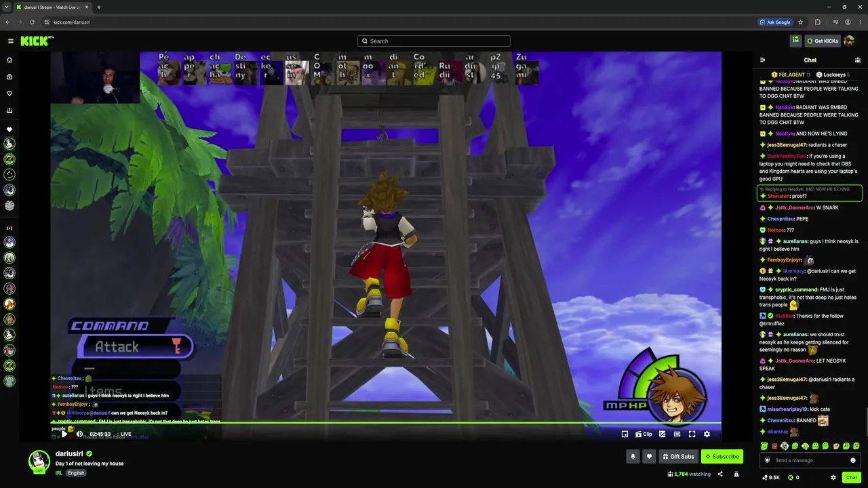The height and width of the screenshot is (488, 868).
Task: Open the Home icon in left sidebar
Action: [x=9, y=60]
